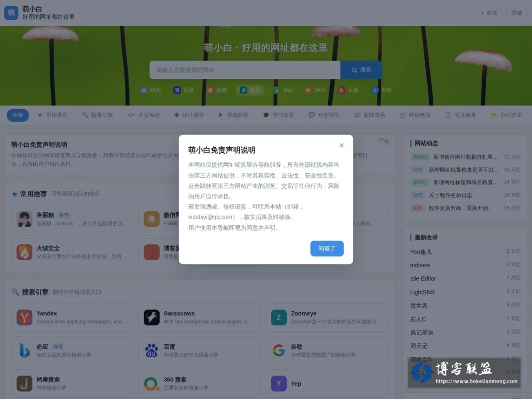The height and width of the screenshot is (399, 532).
Task: Switch to the 常用推荐 category tab
Action: point(52,115)
